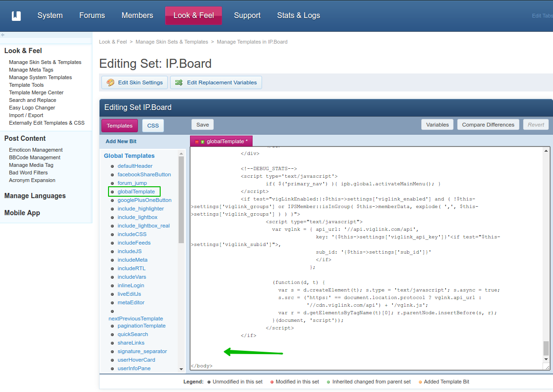Click Compare Differences button

(x=488, y=125)
